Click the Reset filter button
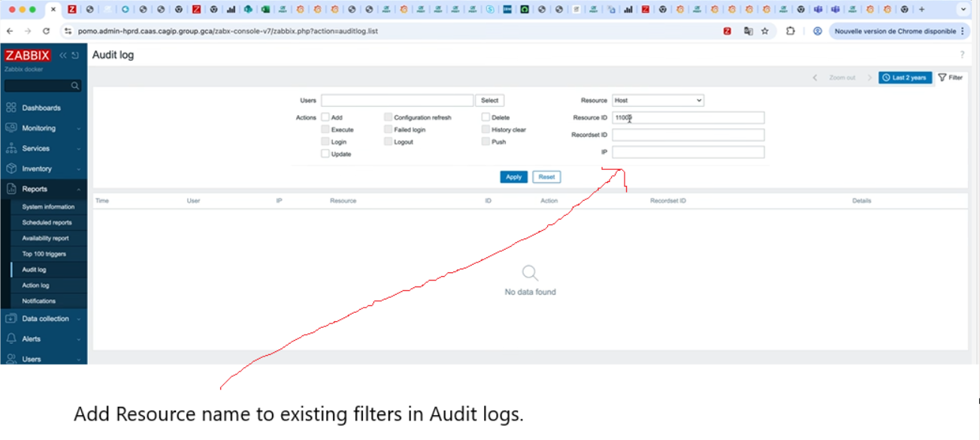Screen dimensions: 980x440 [546, 178]
